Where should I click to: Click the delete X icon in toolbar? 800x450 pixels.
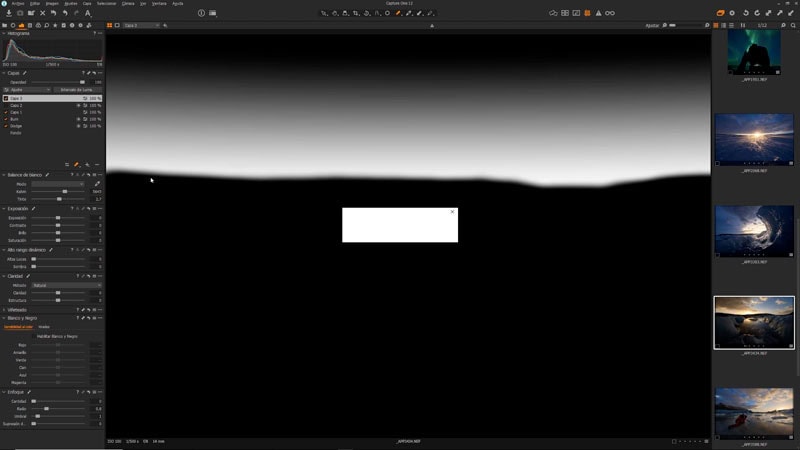click(42, 13)
